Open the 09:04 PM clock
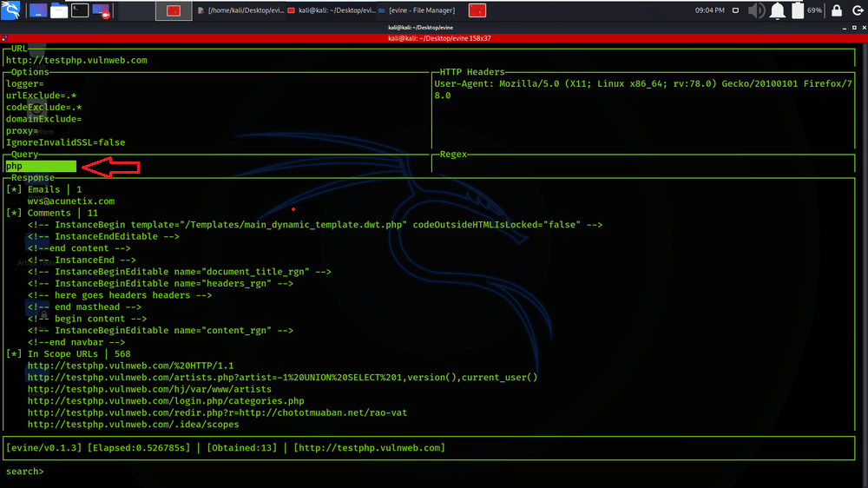868x488 pixels. (x=710, y=10)
